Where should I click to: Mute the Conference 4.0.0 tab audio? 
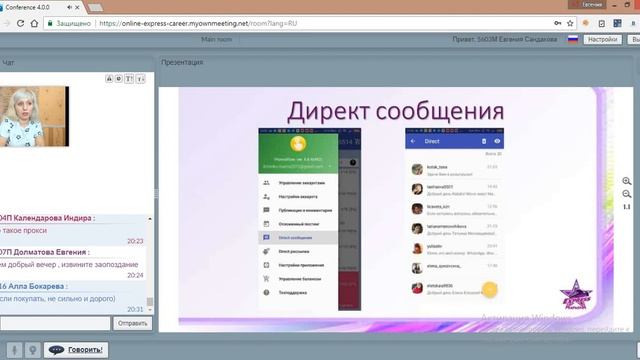pos(69,7)
